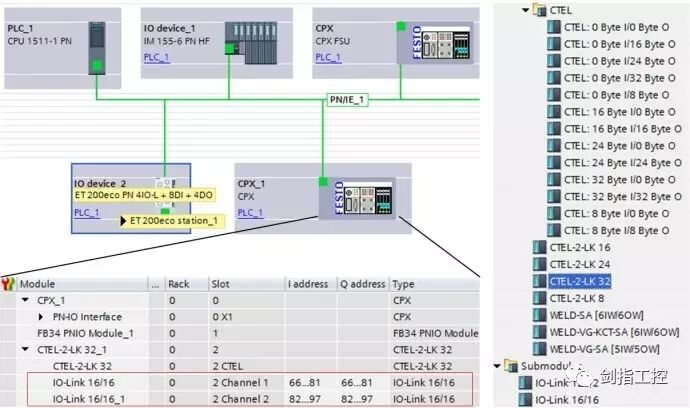The width and height of the screenshot is (690, 408).
Task: Select FB34 PNIO Module_1 table row
Action: tap(240, 333)
